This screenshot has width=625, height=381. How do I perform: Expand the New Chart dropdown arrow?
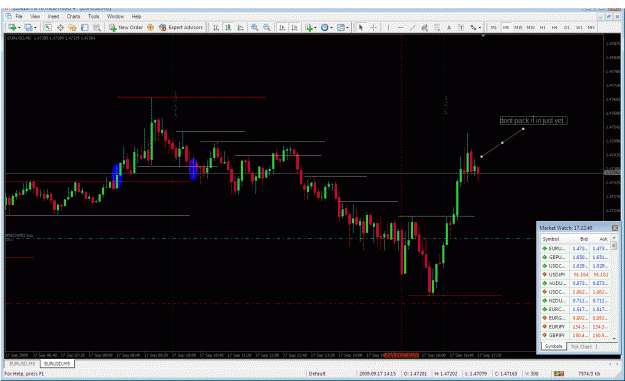tap(19, 27)
